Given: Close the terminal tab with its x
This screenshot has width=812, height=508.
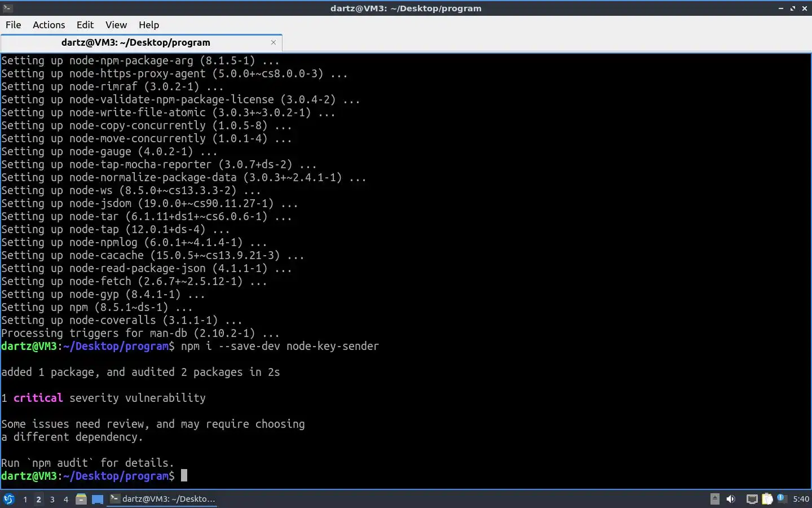Looking at the screenshot, I should [273, 42].
